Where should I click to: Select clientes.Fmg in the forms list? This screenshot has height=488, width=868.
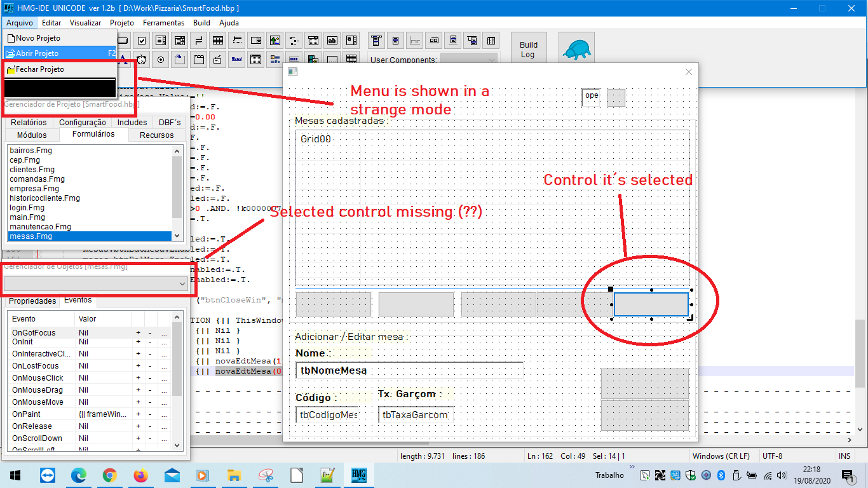click(90, 170)
